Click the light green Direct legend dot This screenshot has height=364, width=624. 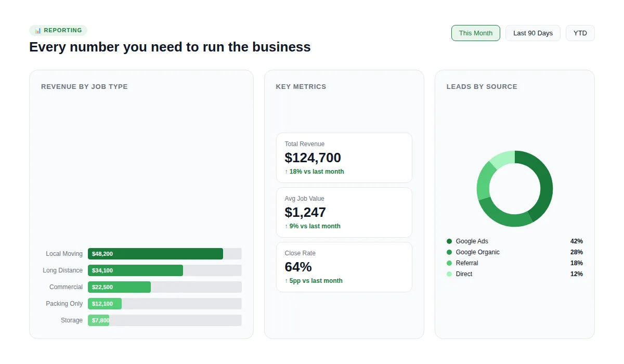point(449,274)
